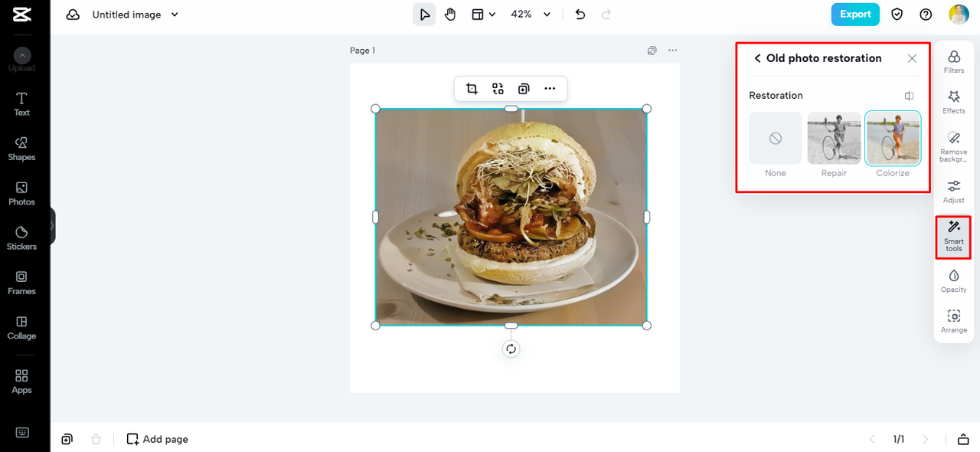980x452 pixels.
Task: Open the Adjust tool
Action: tap(954, 192)
